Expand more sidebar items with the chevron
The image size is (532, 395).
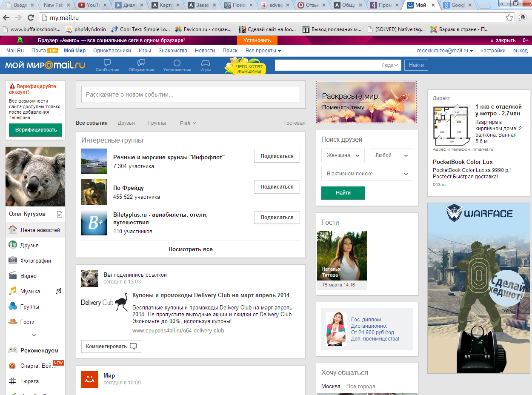point(34,335)
